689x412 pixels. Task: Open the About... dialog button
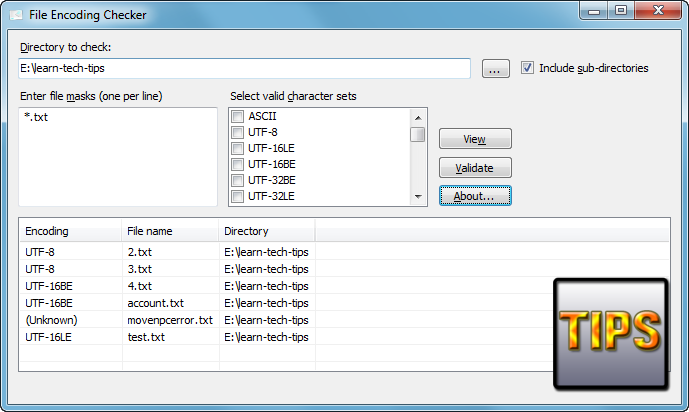pyautogui.click(x=475, y=196)
